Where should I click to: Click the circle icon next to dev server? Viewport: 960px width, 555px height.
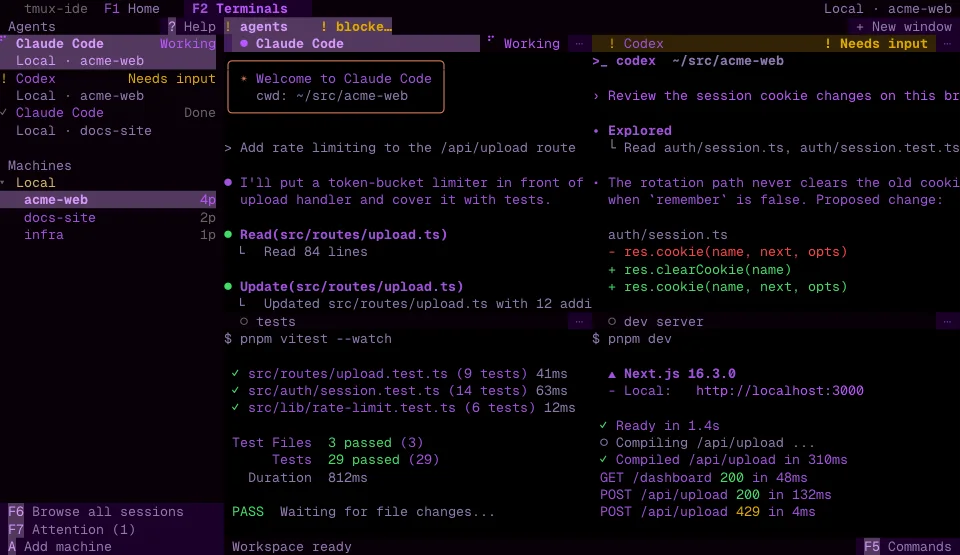pyautogui.click(x=612, y=321)
